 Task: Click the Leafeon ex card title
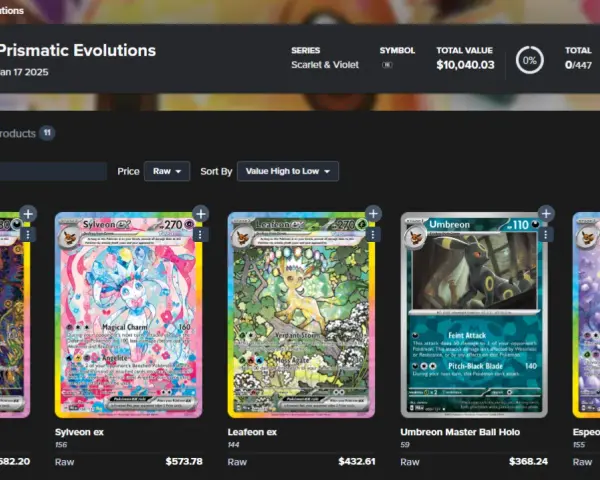pos(252,432)
